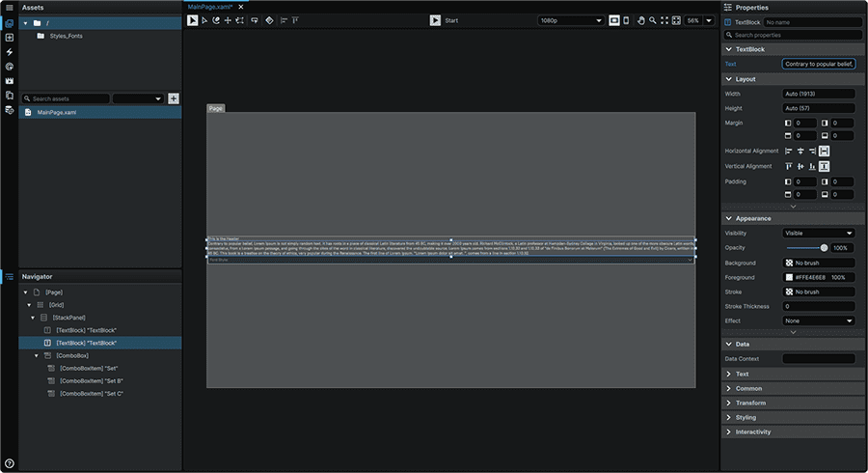Click the diamond-shaped toolbar icon
The image size is (868, 473).
tap(269, 20)
